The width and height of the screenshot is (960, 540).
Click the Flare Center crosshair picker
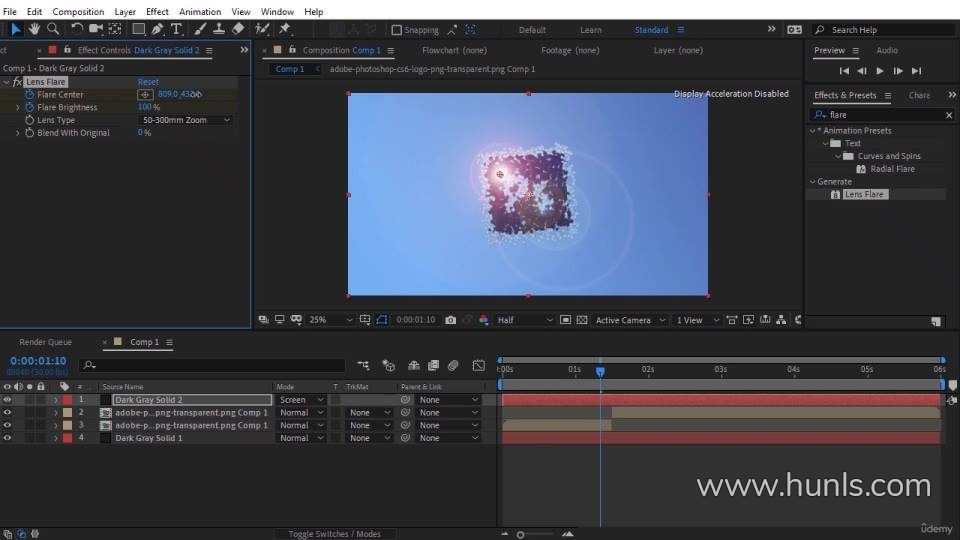(x=145, y=94)
